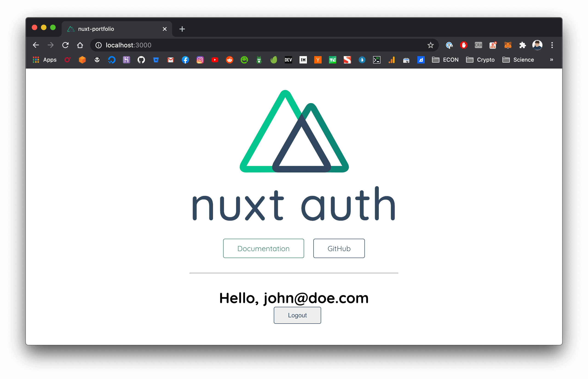Open the DigitalOcean bookmark

pos(112,60)
